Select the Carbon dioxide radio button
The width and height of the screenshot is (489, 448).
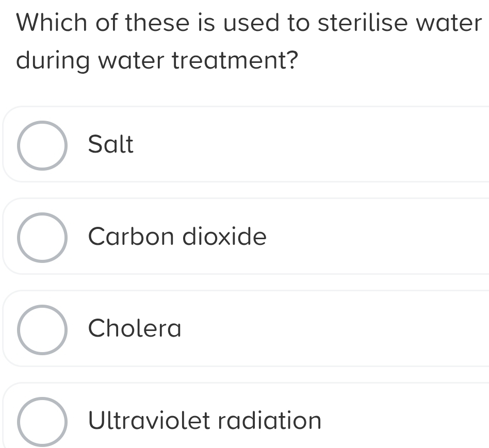[x=43, y=237]
